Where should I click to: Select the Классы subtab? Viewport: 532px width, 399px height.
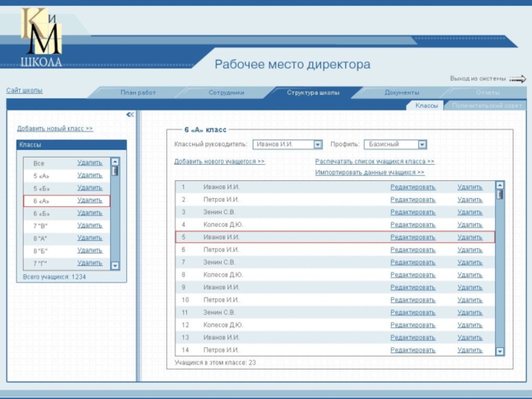point(426,106)
